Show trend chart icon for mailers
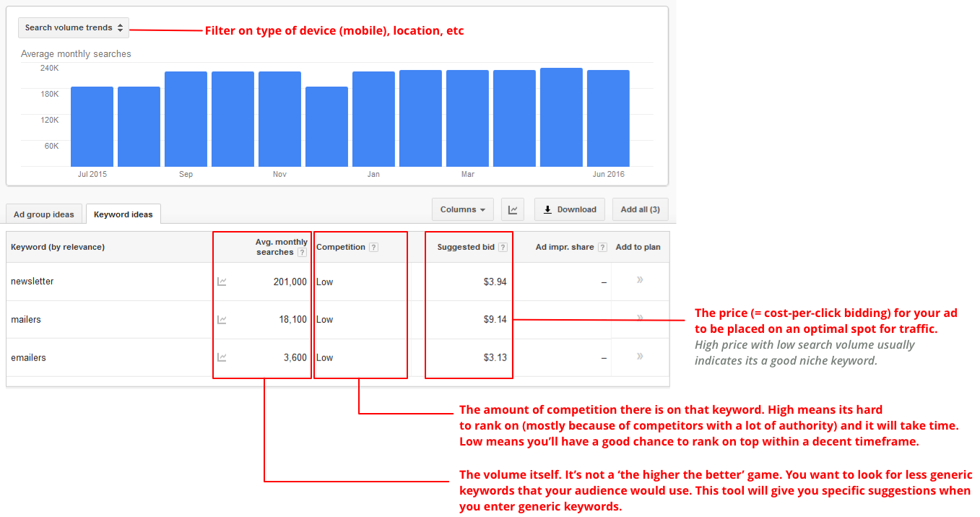Viewport: 980px width, 517px height. pyautogui.click(x=222, y=319)
